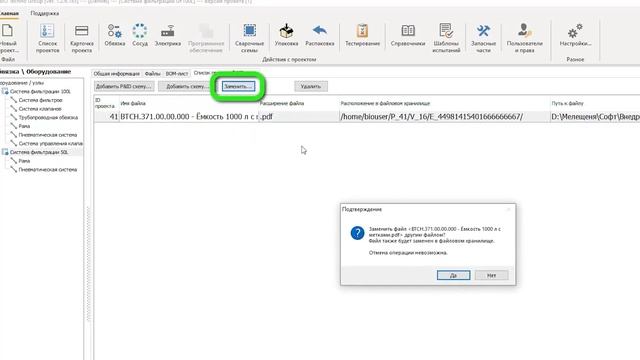Click the Расширение файла column header
Image resolution: width=640 pixels, height=360 pixels.
[x=298, y=103]
